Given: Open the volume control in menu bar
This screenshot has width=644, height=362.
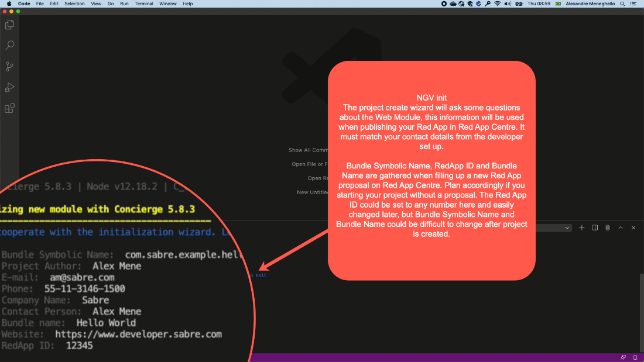Looking at the screenshot, I should (508, 4).
